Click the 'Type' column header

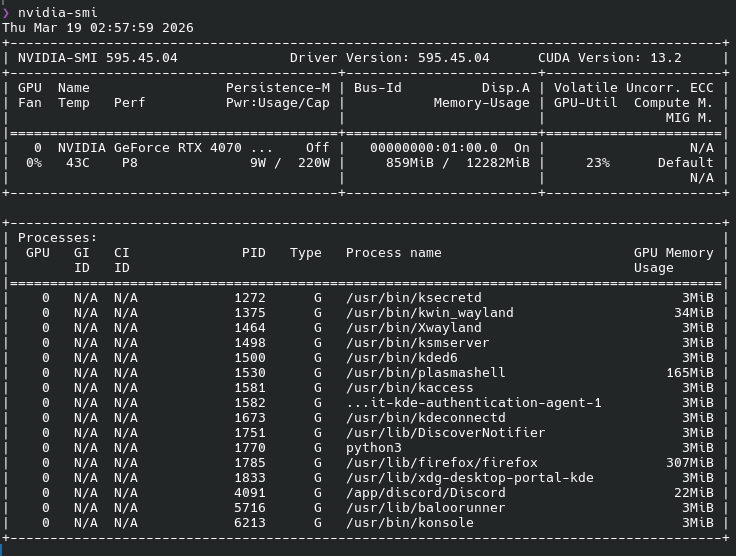[306, 253]
